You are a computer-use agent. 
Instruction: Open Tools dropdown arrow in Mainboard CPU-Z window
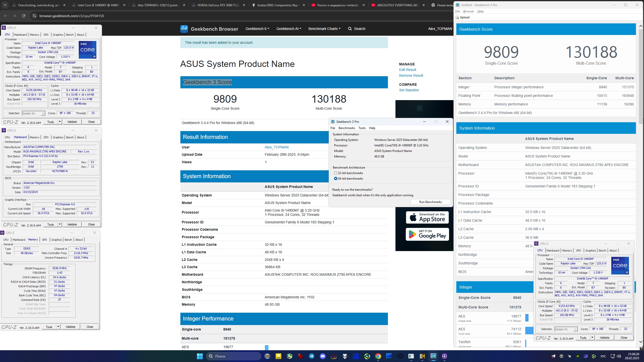[x=60, y=224]
